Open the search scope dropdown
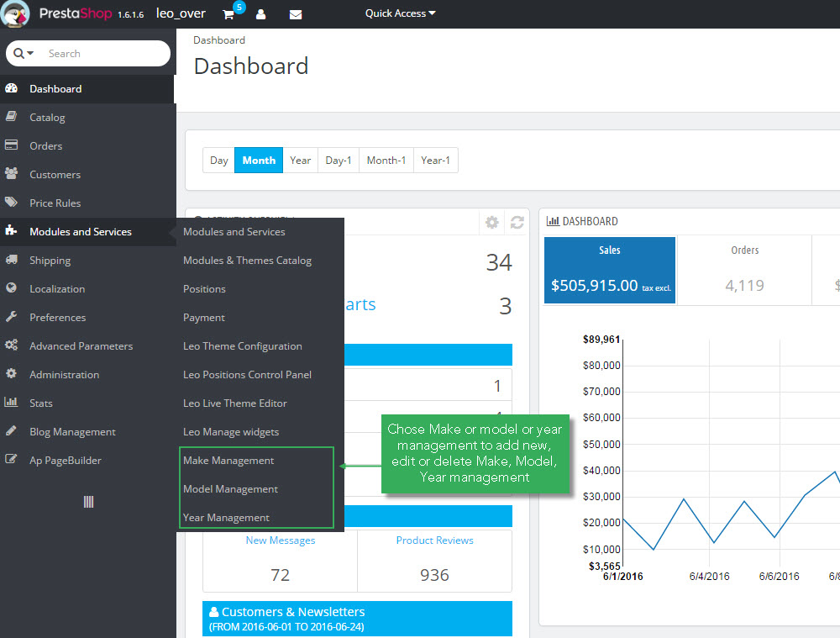This screenshot has height=638, width=840. click(x=24, y=53)
